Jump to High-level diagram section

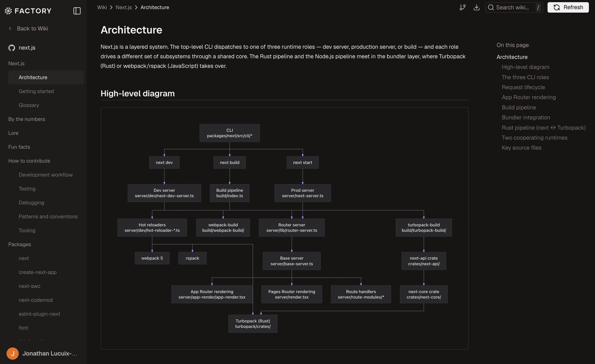pyautogui.click(x=525, y=67)
